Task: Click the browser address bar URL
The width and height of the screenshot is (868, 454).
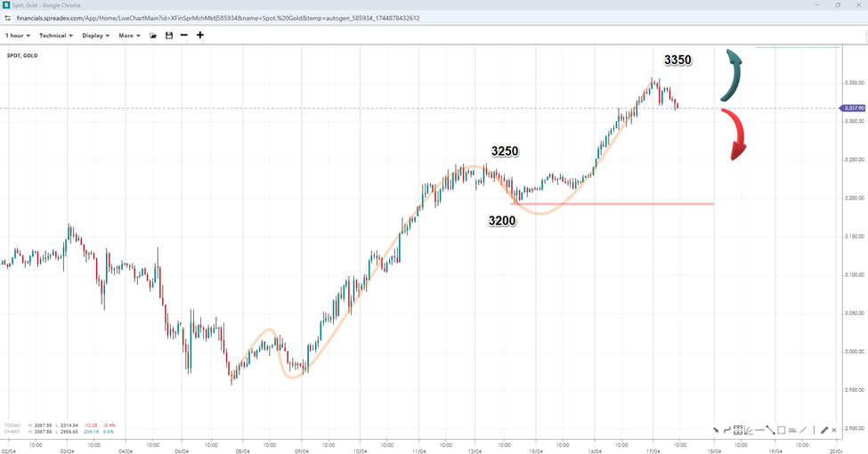Action: pos(218,18)
